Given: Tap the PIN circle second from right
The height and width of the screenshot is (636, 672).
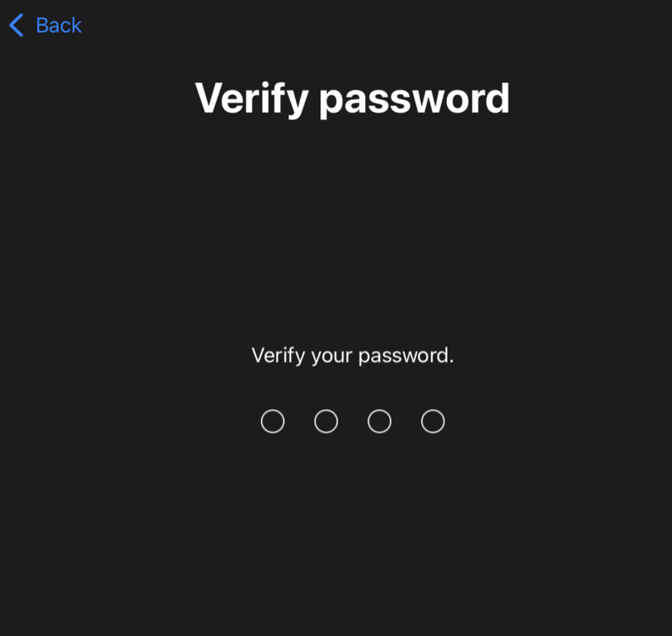Looking at the screenshot, I should coord(379,421).
